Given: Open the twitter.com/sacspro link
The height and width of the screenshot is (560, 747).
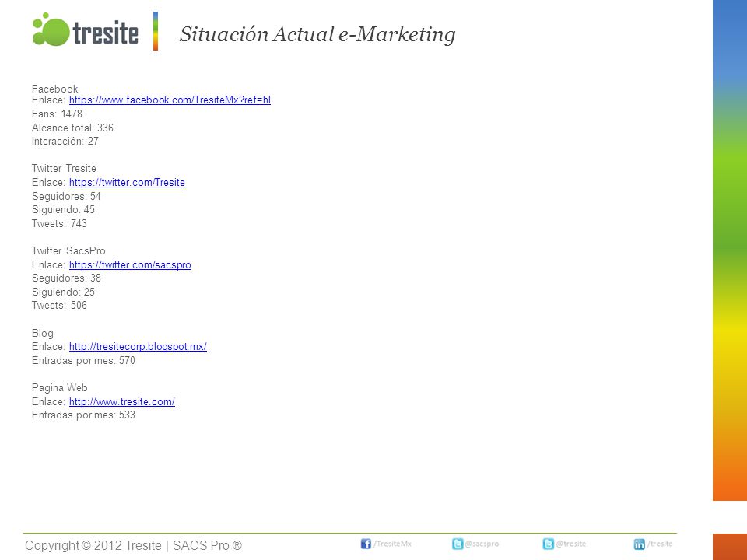Looking at the screenshot, I should coord(130,264).
